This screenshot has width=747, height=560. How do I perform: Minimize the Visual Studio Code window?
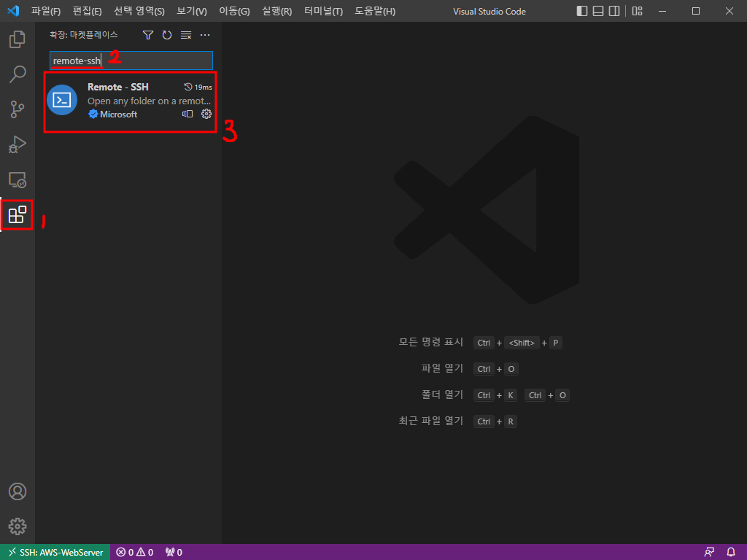[662, 11]
